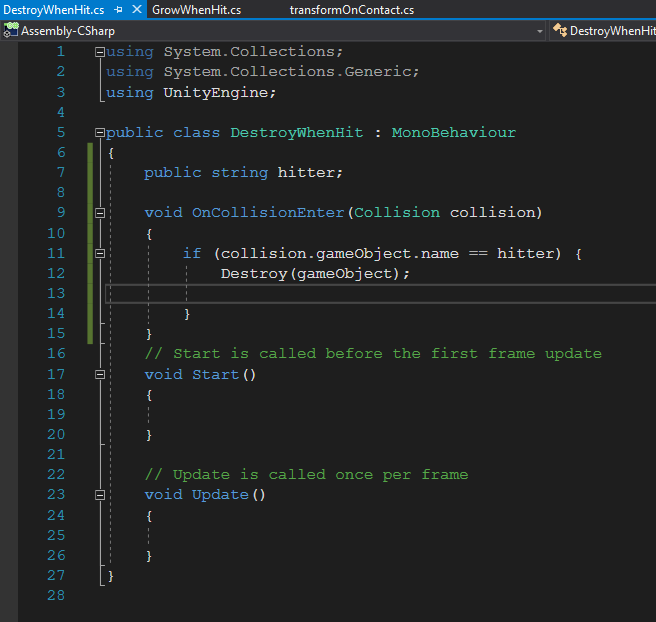Screen dimensions: 656x622
Task: Click 'OnCollisionEnter' method name
Action: (x=268, y=212)
